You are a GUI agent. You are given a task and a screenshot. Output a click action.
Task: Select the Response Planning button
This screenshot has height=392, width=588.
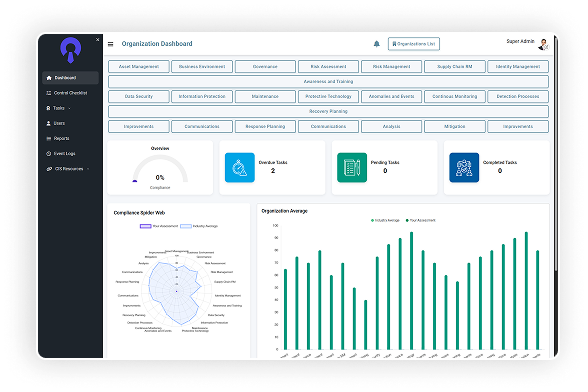(265, 126)
